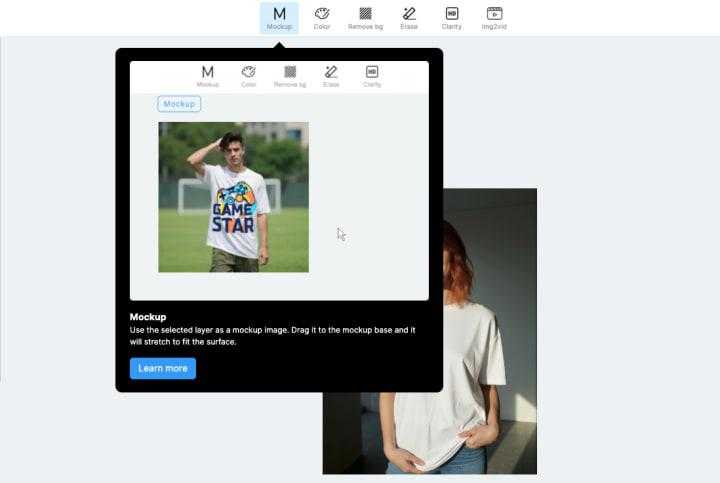Click the Clarity icon inside tooltip preview

372,72
